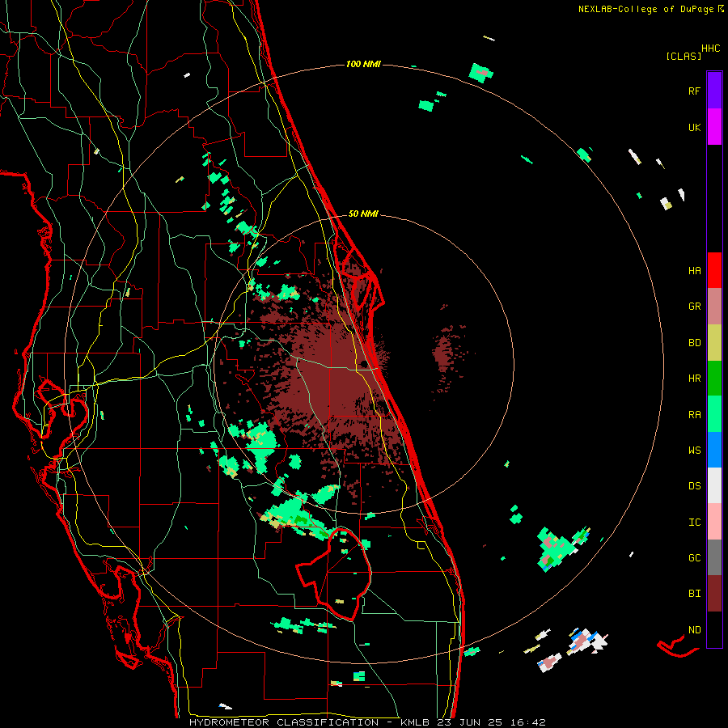Click the "BD" legend label text

(x=694, y=343)
